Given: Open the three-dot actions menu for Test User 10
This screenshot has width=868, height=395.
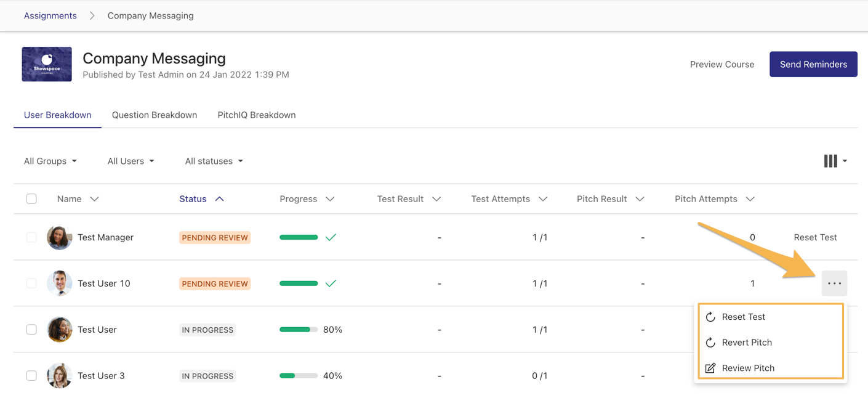Looking at the screenshot, I should [834, 283].
